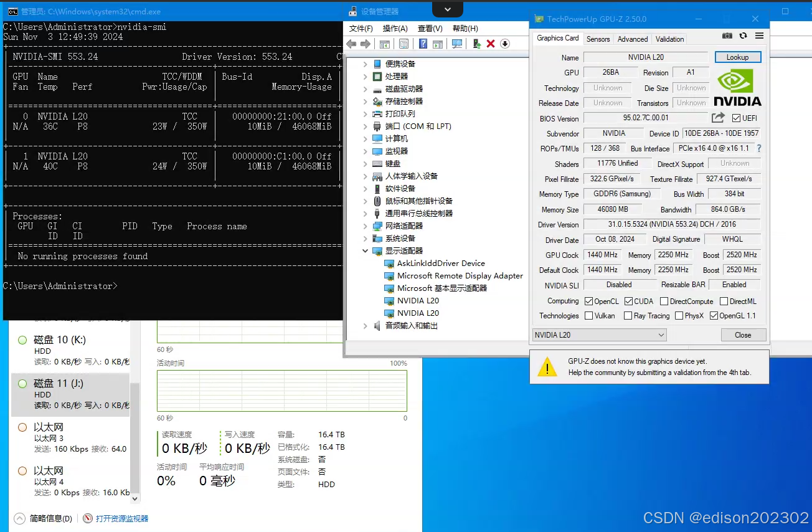Image resolution: width=812 pixels, height=532 pixels.
Task: Expand the 磁盘驱动器 disk drives node
Action: [366, 89]
